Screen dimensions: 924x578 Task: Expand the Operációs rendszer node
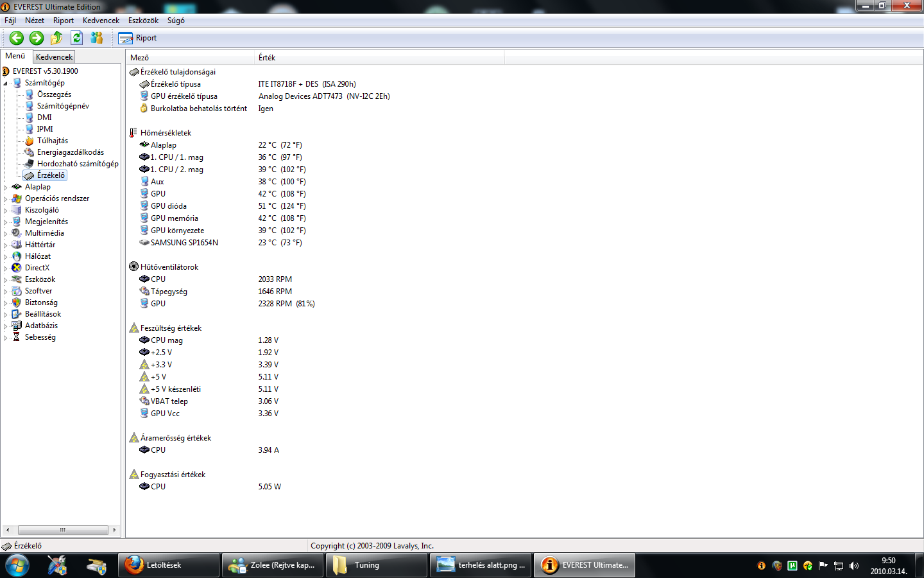[x=6, y=199]
